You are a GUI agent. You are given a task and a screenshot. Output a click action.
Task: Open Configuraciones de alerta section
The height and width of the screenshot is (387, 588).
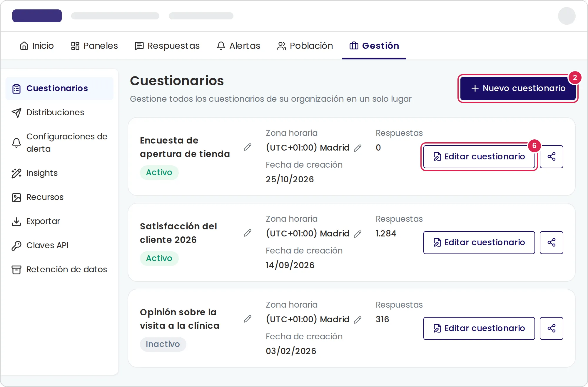tap(59, 143)
